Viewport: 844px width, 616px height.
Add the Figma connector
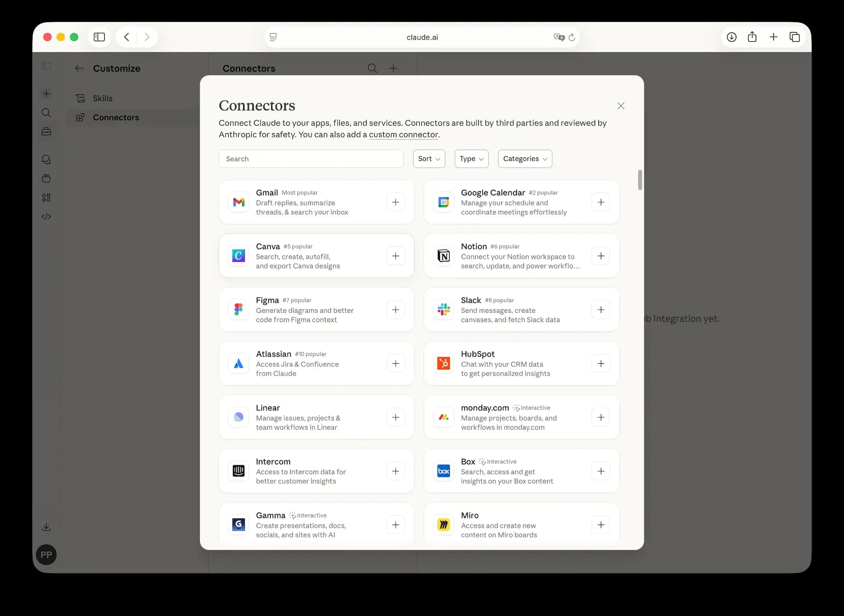396,310
